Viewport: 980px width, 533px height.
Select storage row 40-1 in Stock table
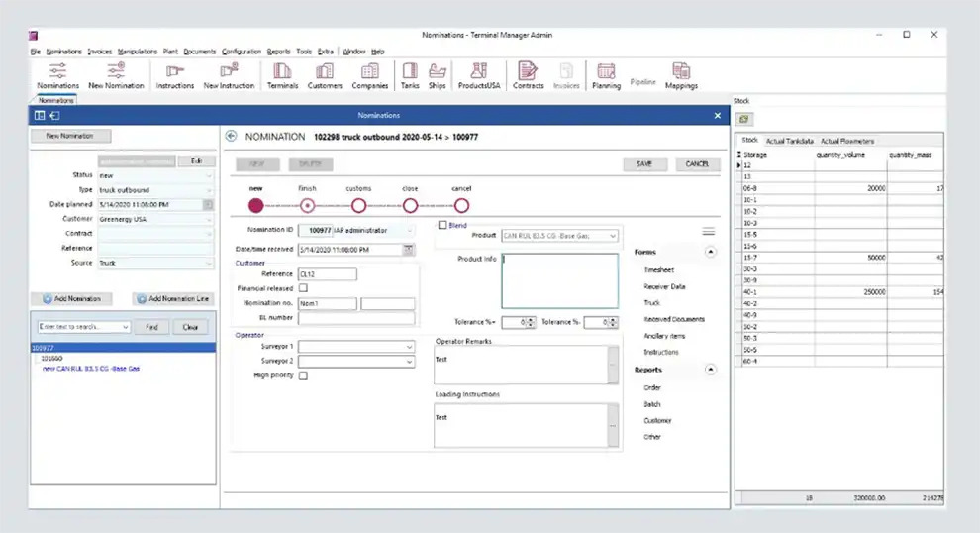tap(839, 292)
